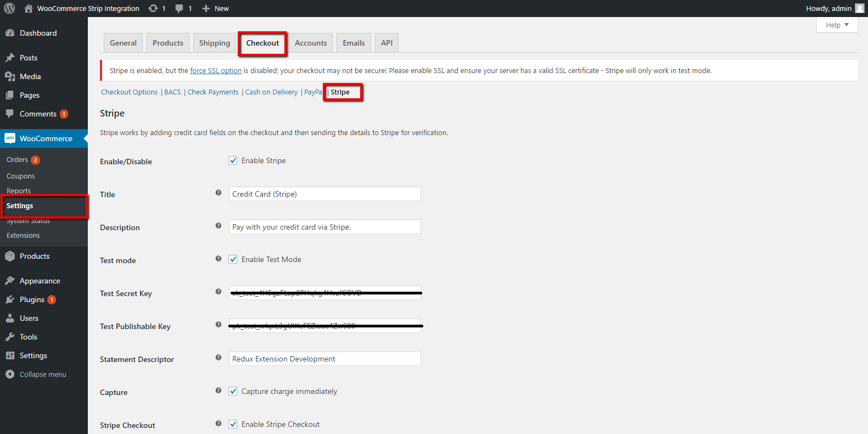This screenshot has height=434, width=868.
Task: Click help icon next to Test Publishable Key
Action: (x=219, y=325)
